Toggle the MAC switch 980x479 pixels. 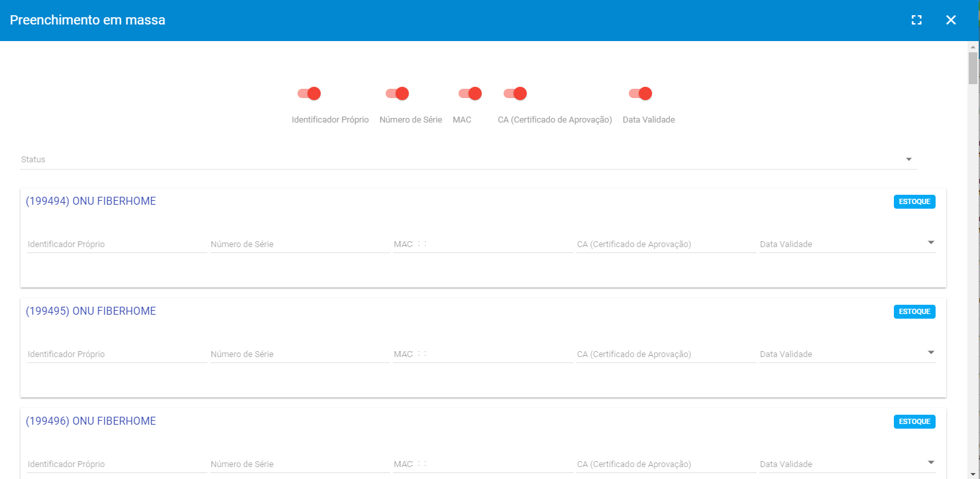coord(470,93)
